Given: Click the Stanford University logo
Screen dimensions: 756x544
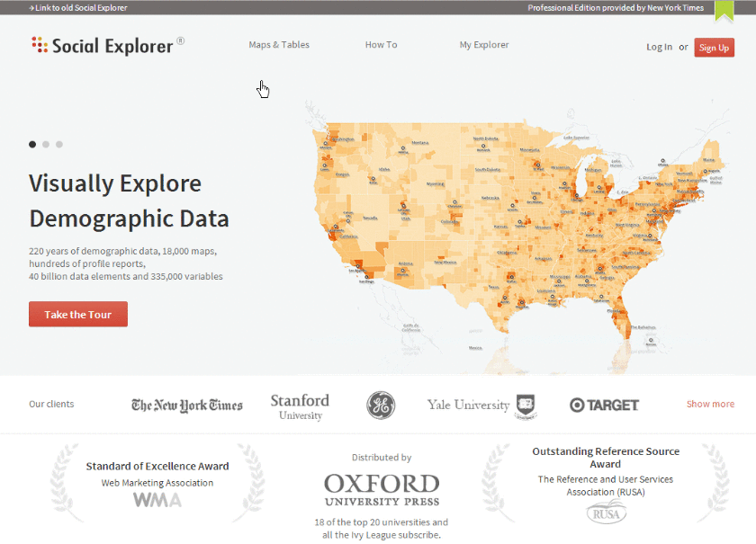Looking at the screenshot, I should coord(300,406).
